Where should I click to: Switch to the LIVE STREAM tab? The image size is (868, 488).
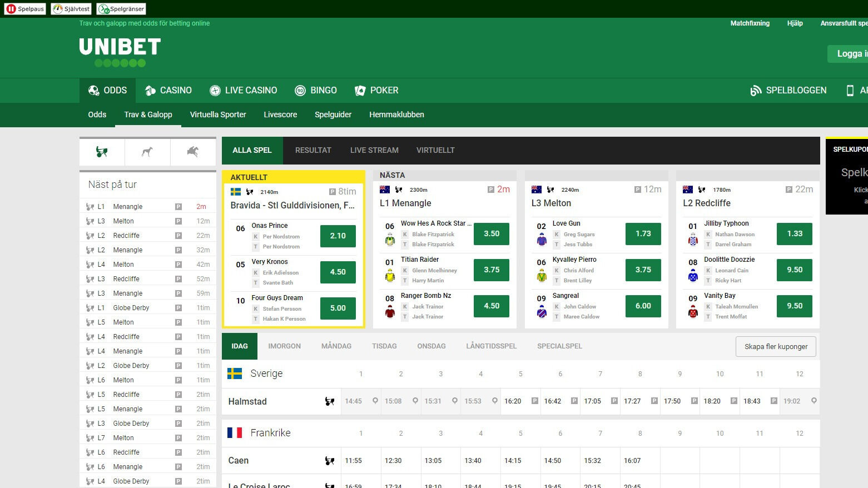374,150
